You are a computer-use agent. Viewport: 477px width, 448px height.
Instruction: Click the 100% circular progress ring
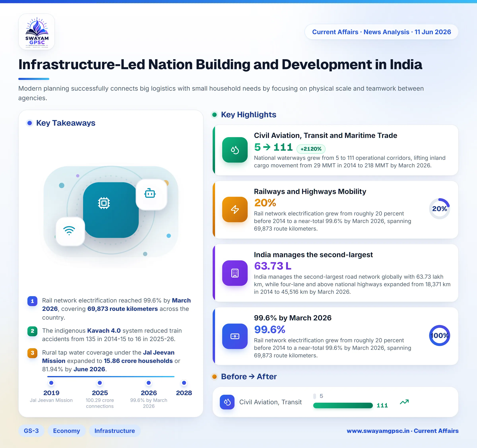pos(439,336)
